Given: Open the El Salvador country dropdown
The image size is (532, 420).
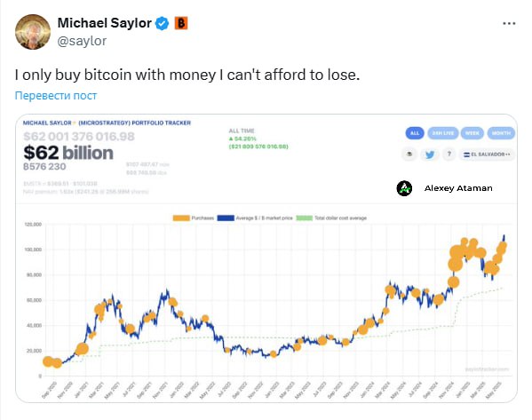Looking at the screenshot, I should pyautogui.click(x=487, y=155).
